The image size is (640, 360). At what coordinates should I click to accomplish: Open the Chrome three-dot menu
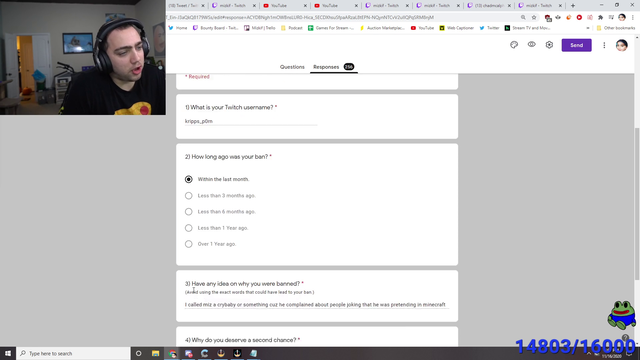(632, 18)
